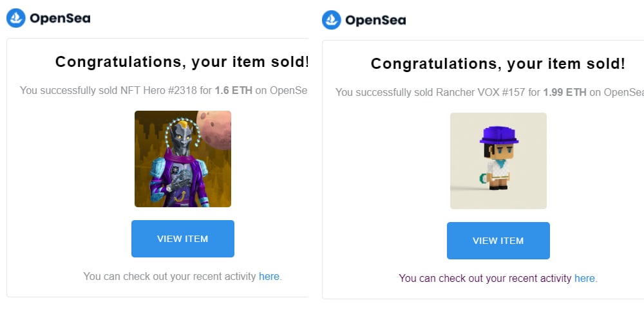Click the OpenSea wordmark in left email header

[60, 19]
